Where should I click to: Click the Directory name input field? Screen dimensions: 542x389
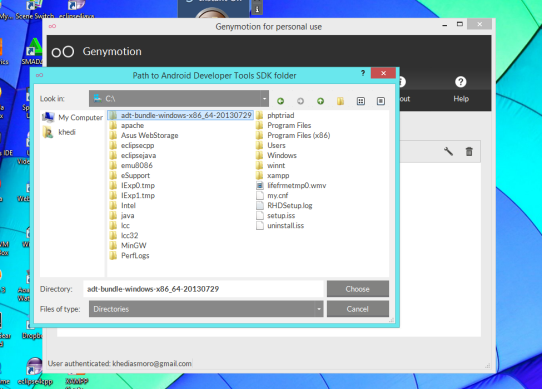(x=203, y=289)
